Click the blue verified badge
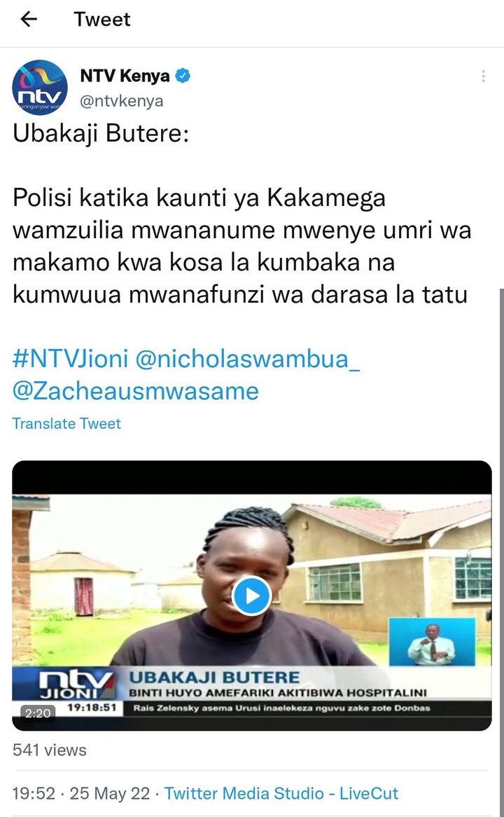The image size is (504, 817). [182, 76]
